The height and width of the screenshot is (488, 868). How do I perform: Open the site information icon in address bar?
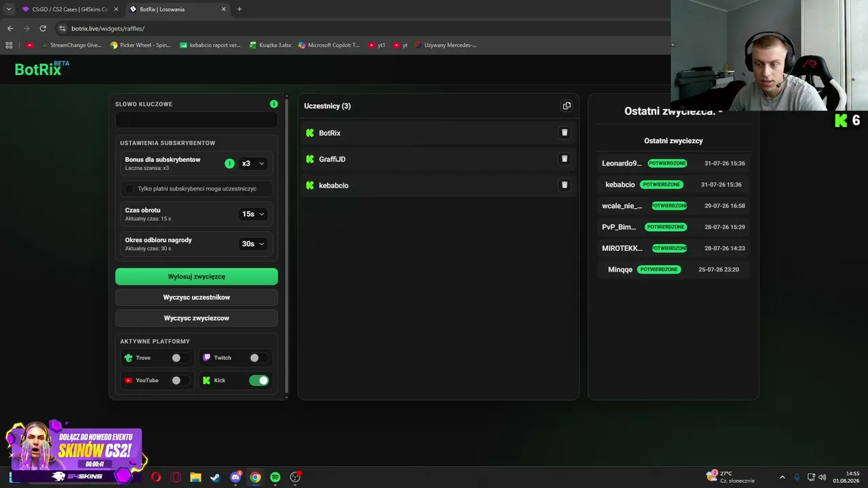pyautogui.click(x=62, y=28)
